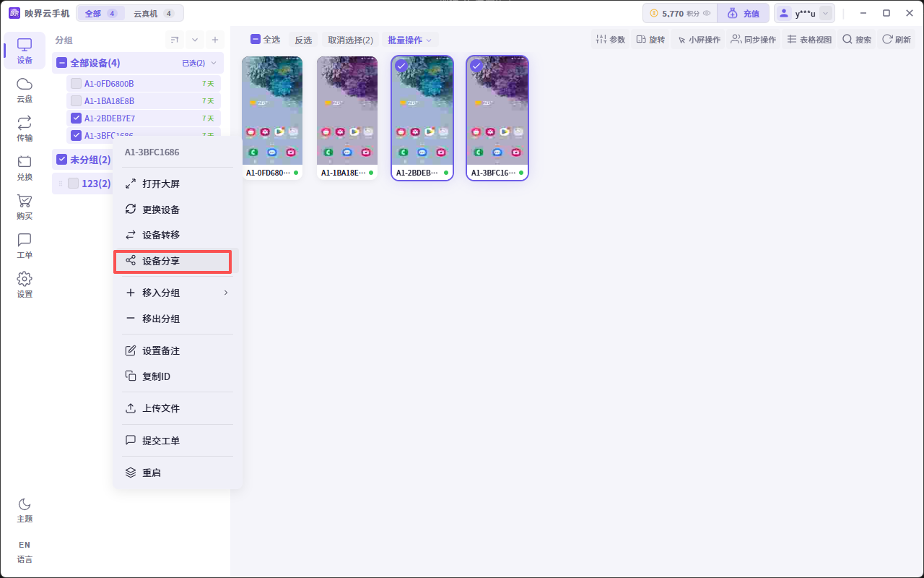
Task: Open the 云盘 cloud drive section
Action: click(25, 90)
